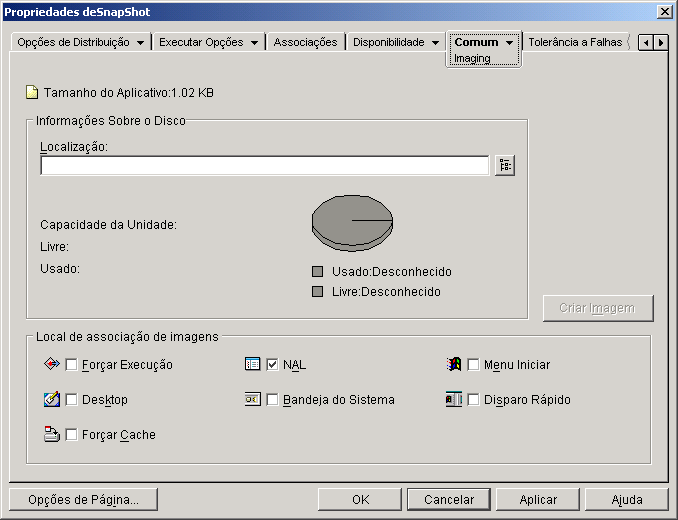Expand the Disponibilidade tab dropdown arrow

435,43
